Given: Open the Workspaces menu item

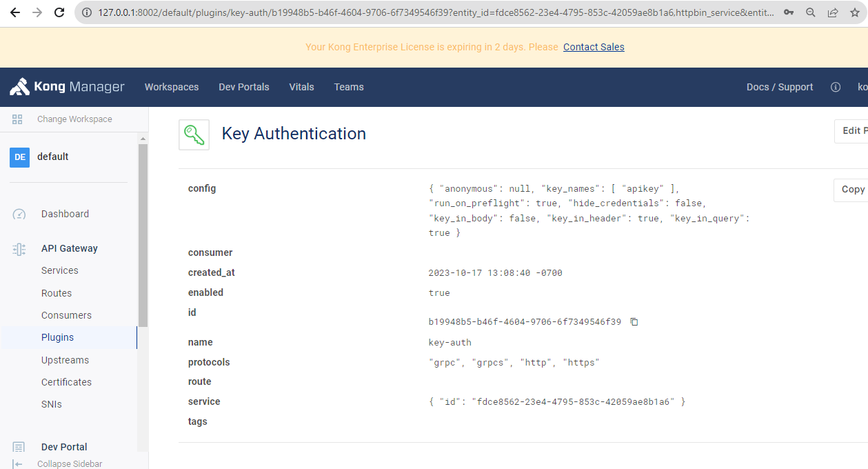Looking at the screenshot, I should (x=171, y=87).
